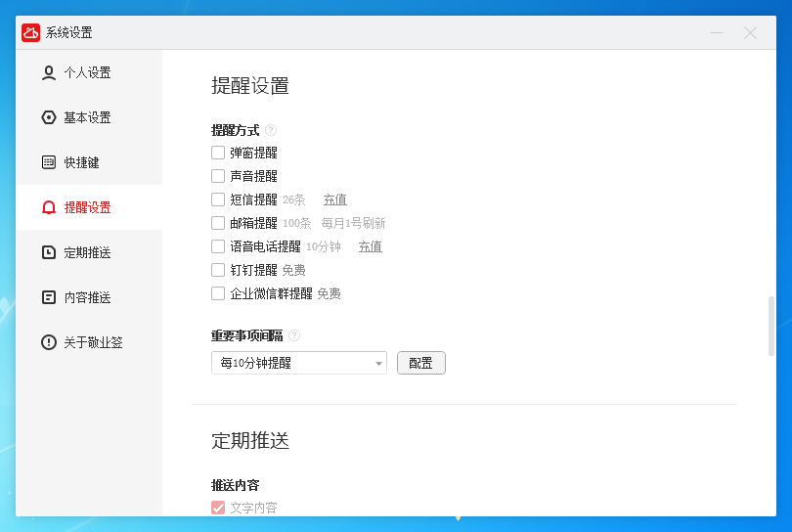Open 每10分钟提醒 interval dropdown

click(299, 363)
